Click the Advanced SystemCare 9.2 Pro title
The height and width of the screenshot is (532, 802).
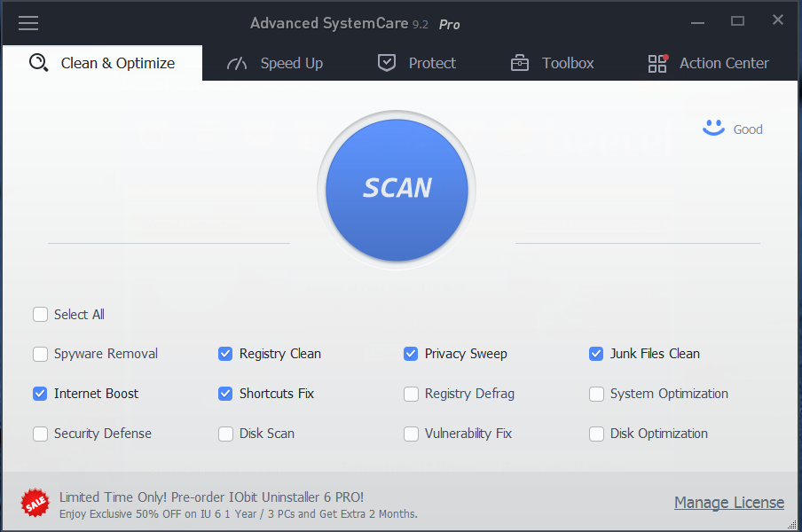click(355, 24)
